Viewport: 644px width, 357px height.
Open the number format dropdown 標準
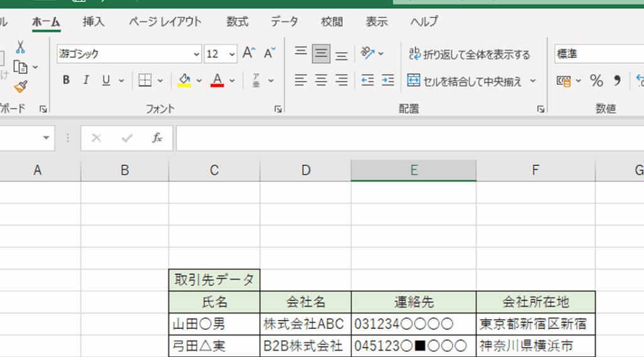pyautogui.click(x=597, y=54)
